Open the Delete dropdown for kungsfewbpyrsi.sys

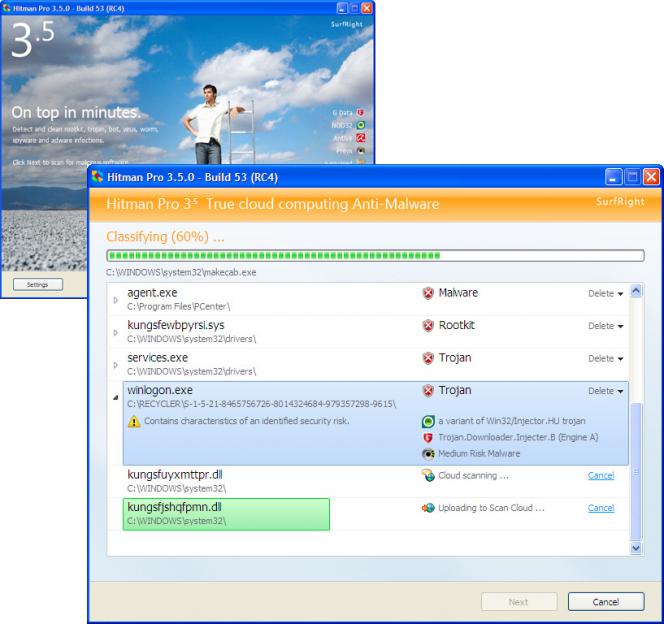(x=606, y=326)
